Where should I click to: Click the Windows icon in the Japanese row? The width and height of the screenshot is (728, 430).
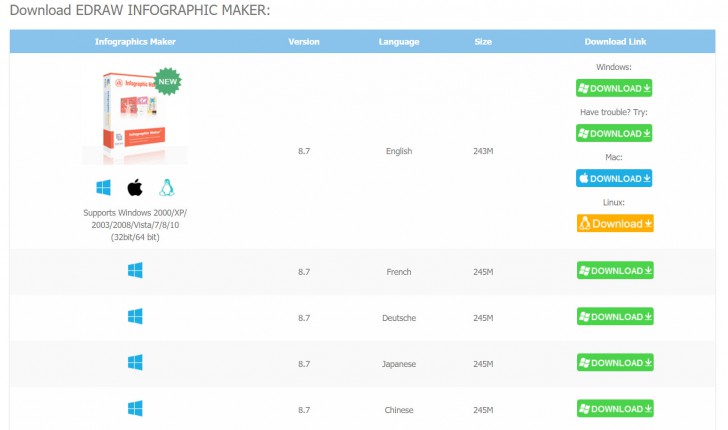135,362
